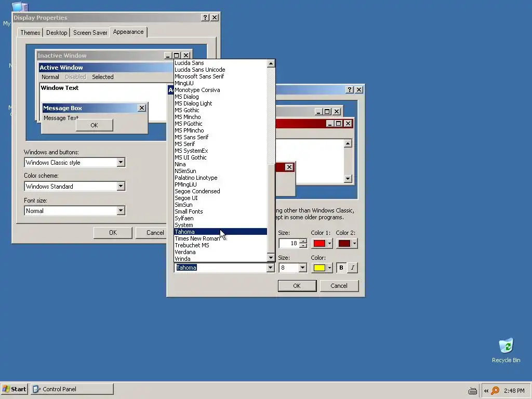The image size is (532, 399).
Task: Open the Color scheme dropdown
Action: [x=121, y=187]
